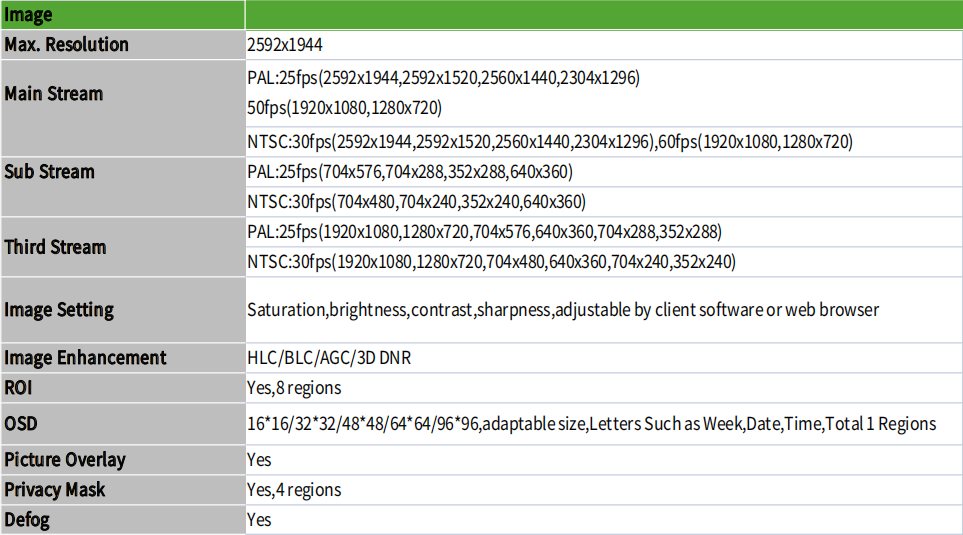Click the Sub Stream PAL 704x576 row
The width and height of the screenshot is (963, 535).
point(604,172)
